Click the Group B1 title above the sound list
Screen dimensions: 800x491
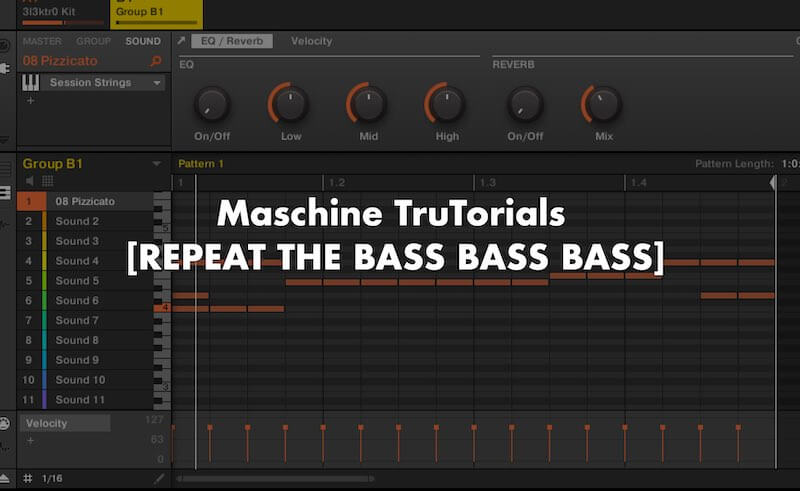tap(53, 164)
